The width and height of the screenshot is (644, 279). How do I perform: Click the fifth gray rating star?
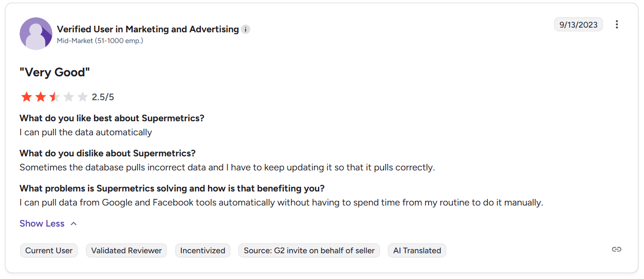83,97
